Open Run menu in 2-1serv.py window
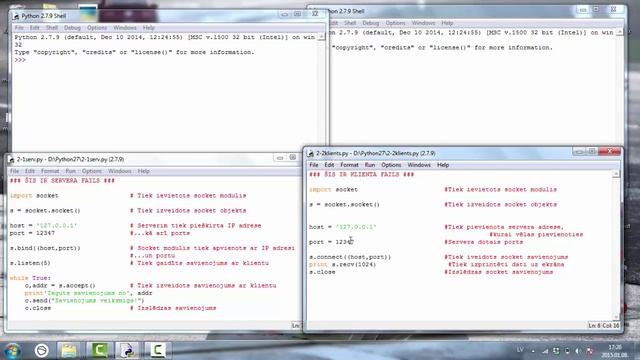 71,171
